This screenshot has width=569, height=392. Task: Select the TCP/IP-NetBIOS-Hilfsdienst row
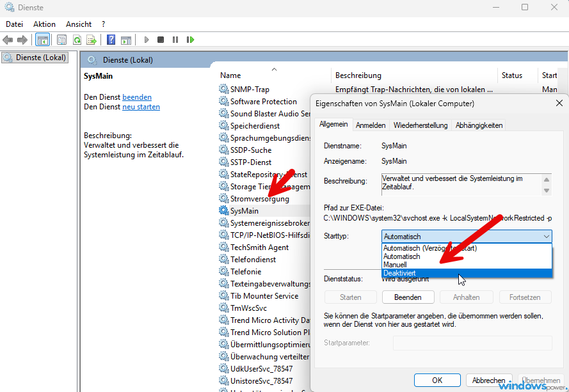point(264,235)
